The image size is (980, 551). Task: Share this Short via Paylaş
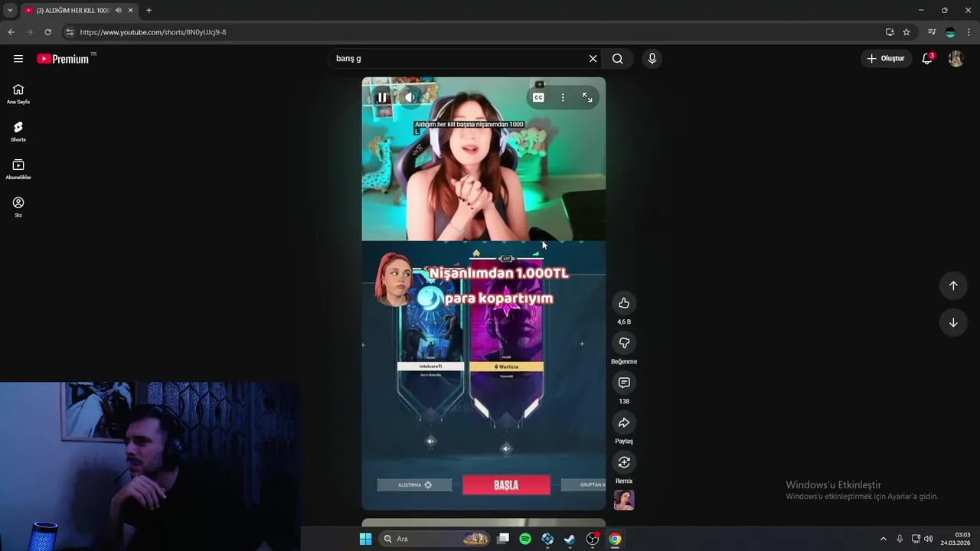(x=624, y=422)
